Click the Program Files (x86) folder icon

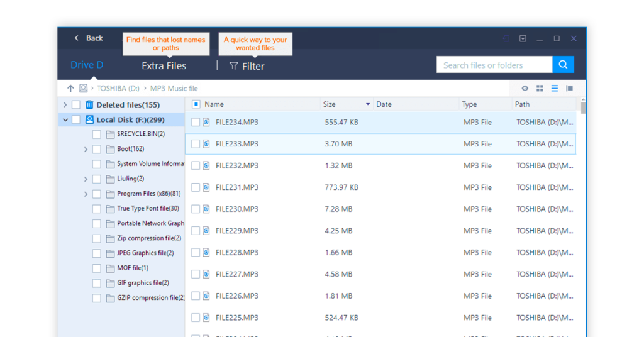pos(110,194)
